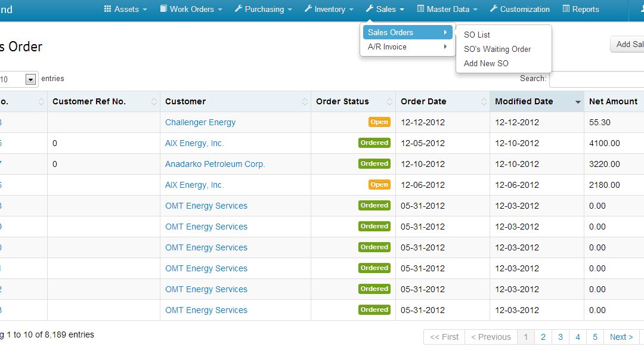Click the Reports list icon

(x=566, y=8)
